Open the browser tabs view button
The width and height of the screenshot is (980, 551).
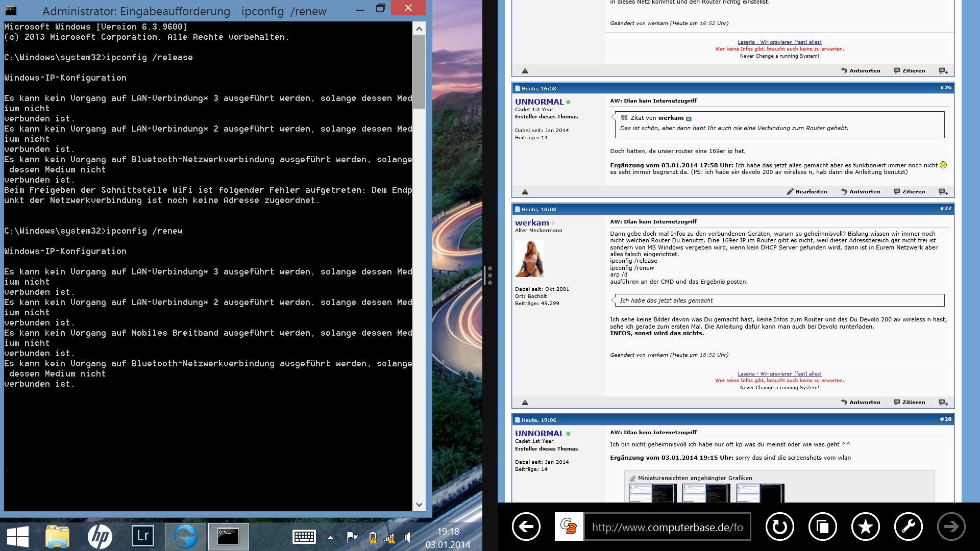click(x=822, y=527)
